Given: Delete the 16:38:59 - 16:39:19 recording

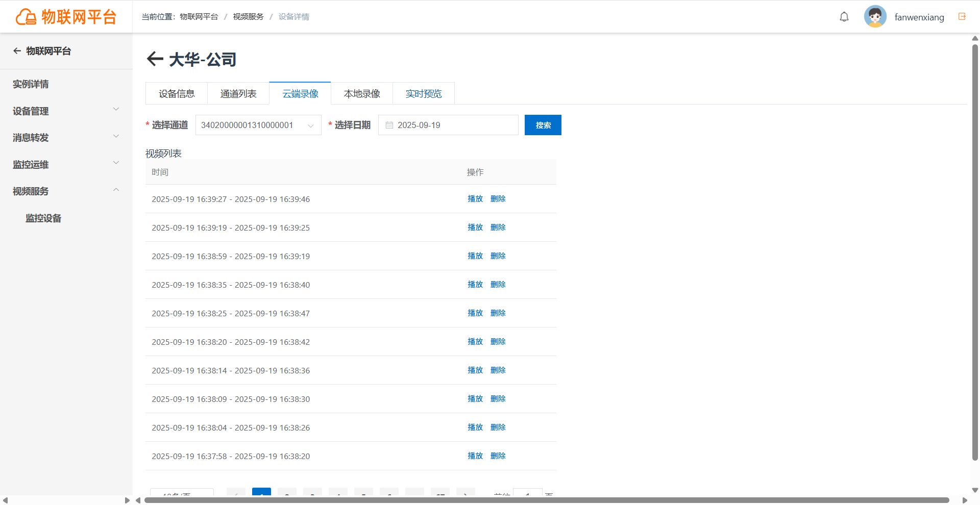Looking at the screenshot, I should click(498, 256).
